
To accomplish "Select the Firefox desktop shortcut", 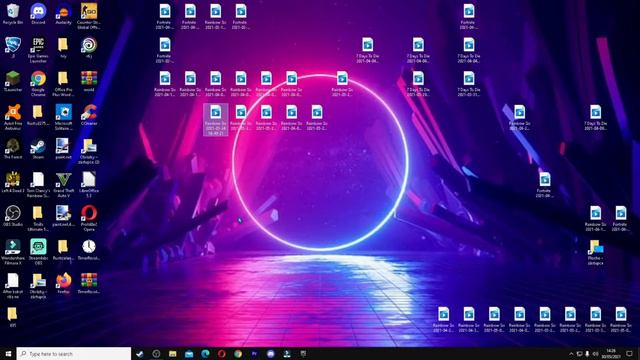I will (x=63, y=283).
